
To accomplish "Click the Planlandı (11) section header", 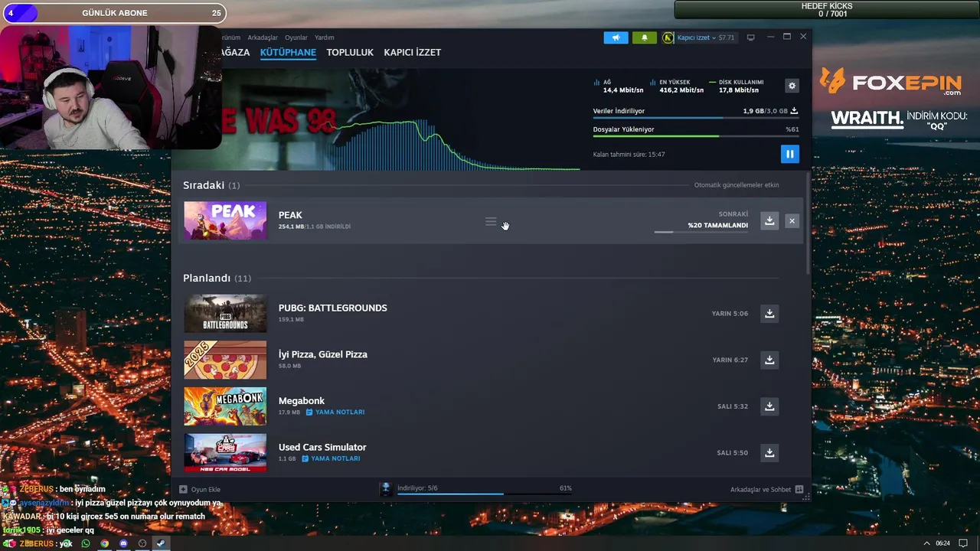I will coord(217,278).
